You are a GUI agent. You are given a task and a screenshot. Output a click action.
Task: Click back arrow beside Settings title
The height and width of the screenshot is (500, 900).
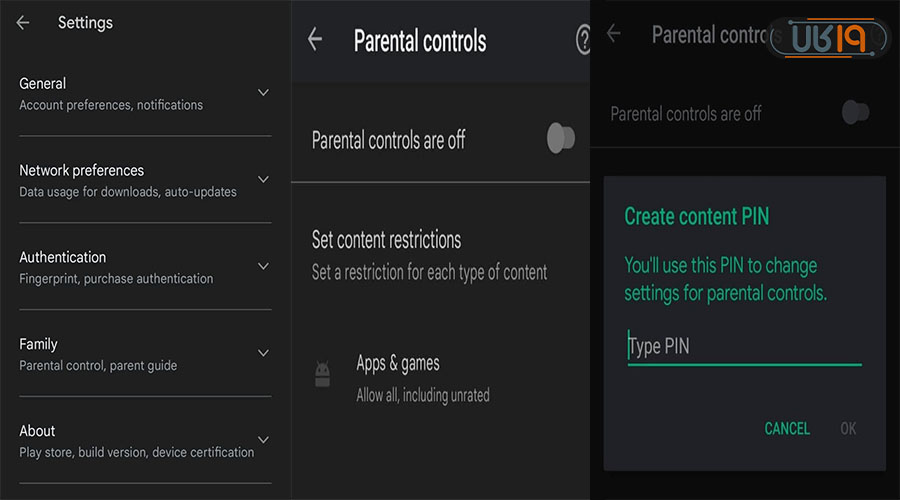pyautogui.click(x=23, y=22)
